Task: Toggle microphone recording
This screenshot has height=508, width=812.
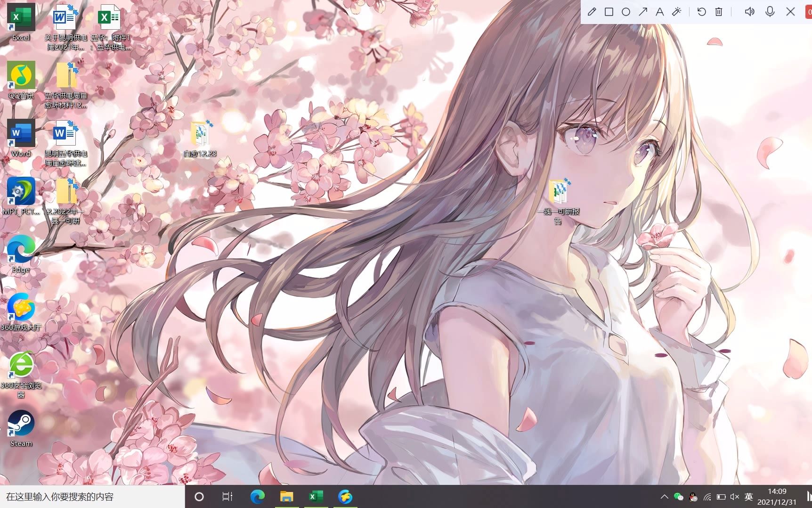Action: 770,12
